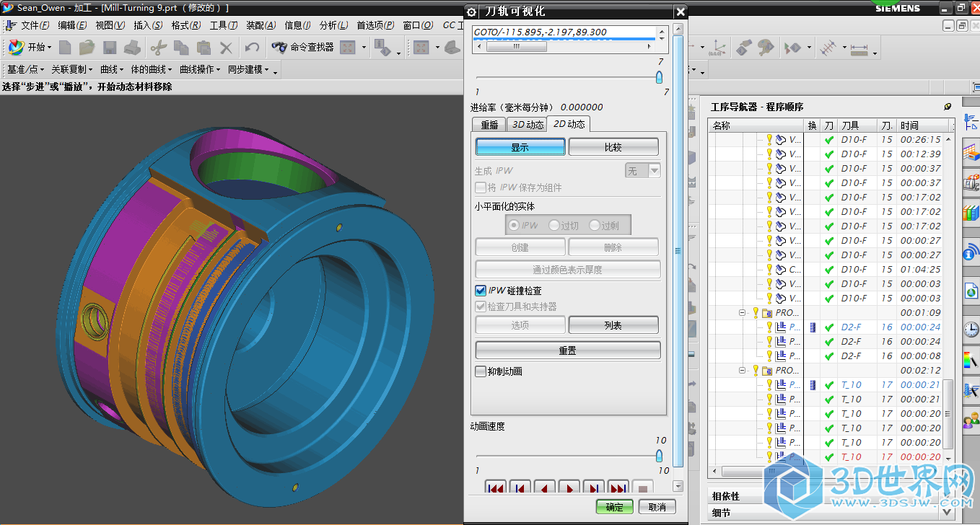Click the tool path position slider handle
980x525 pixels.
659,78
